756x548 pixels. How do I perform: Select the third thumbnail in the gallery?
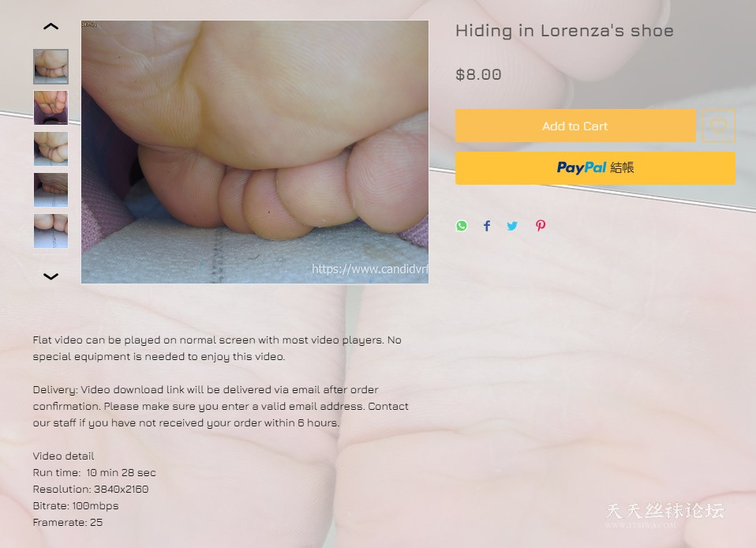pos(51,148)
